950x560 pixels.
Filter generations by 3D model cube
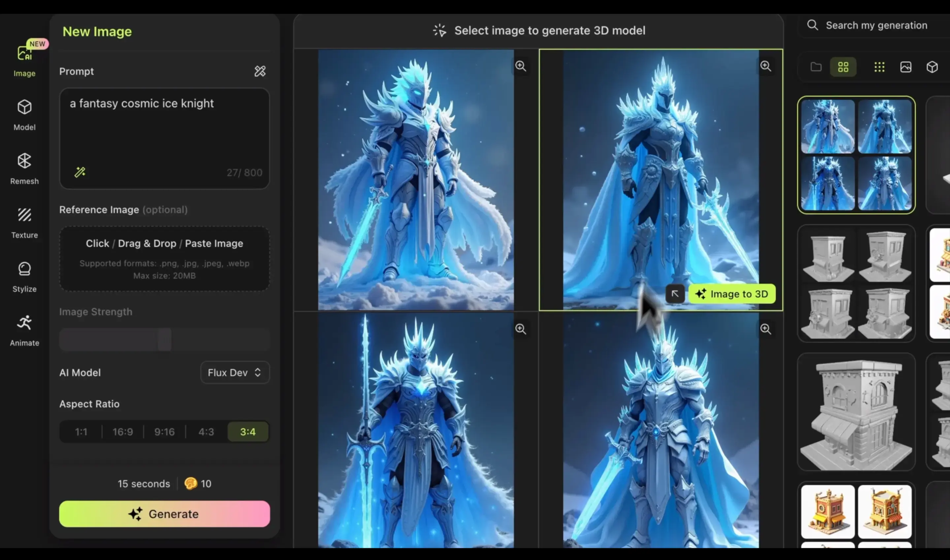[932, 67]
